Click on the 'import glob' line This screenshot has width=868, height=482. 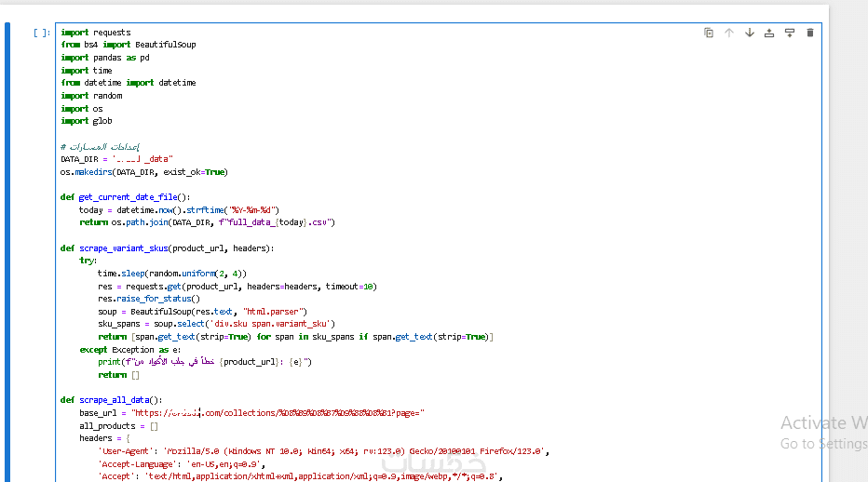[x=87, y=121]
